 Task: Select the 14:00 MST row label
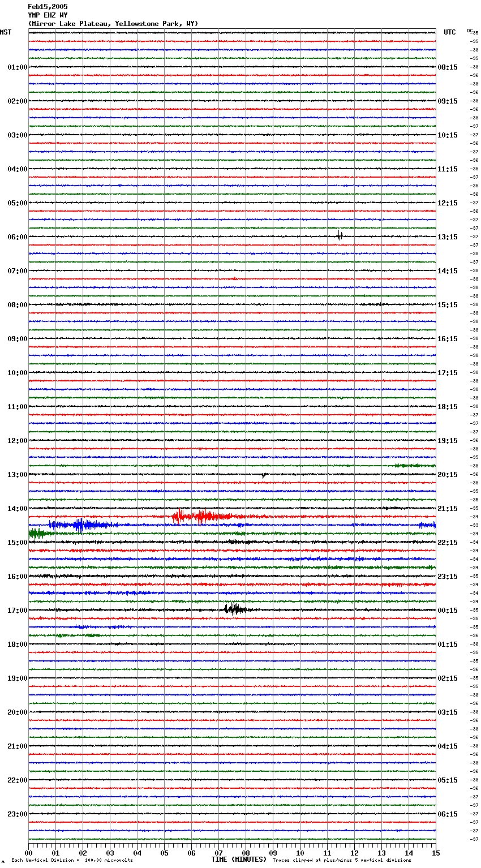click(x=18, y=509)
